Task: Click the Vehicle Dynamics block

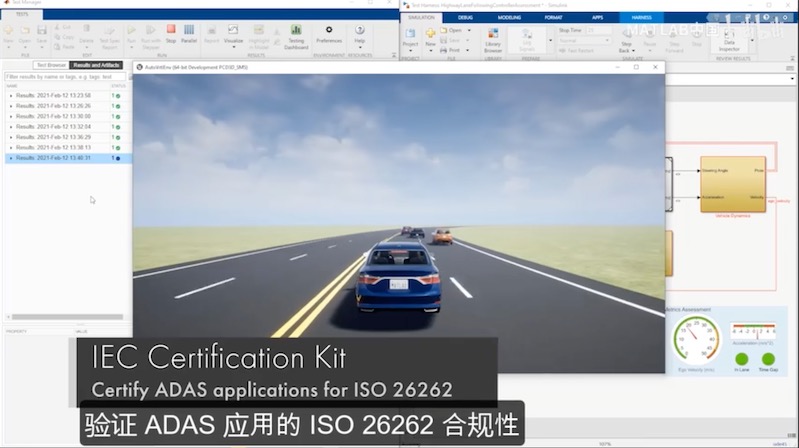Action: point(733,184)
